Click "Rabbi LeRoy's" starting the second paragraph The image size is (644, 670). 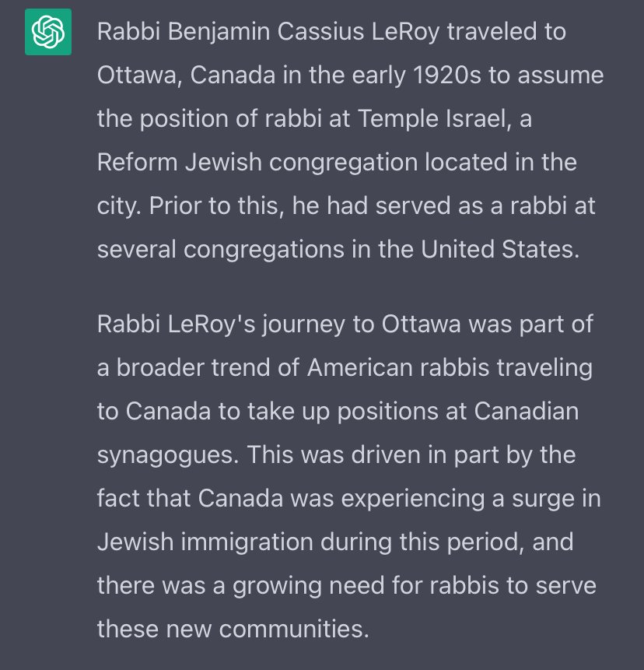tap(172, 324)
